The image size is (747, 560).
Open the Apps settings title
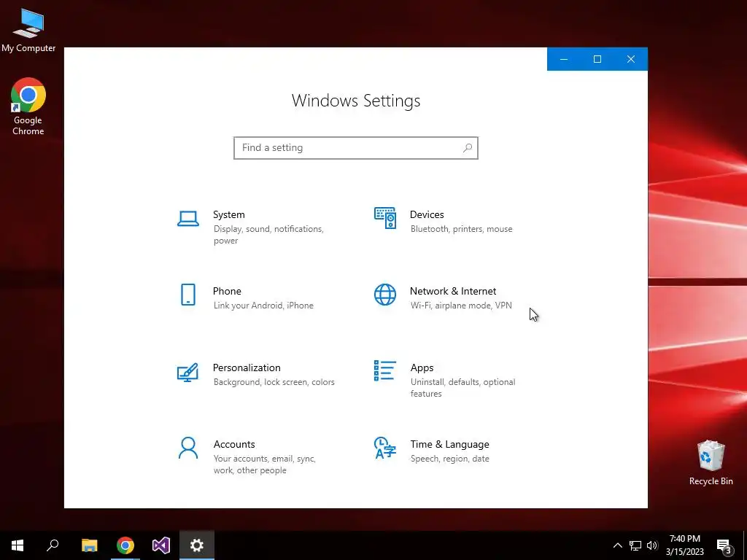pyautogui.click(x=422, y=367)
